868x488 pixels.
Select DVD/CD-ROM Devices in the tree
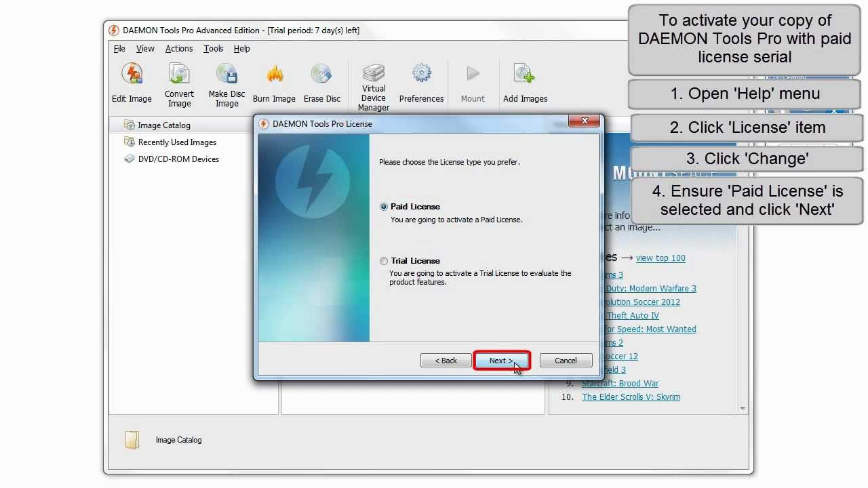tap(178, 159)
